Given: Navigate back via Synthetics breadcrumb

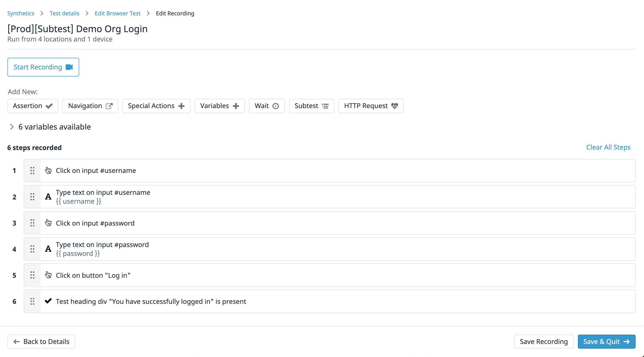Looking at the screenshot, I should (20, 13).
